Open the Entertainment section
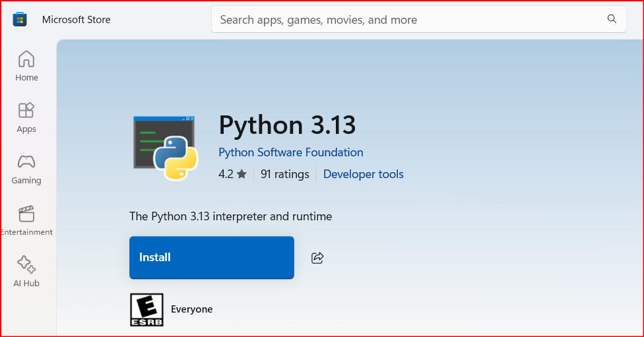Viewport: 644px width, 337px height. pyautogui.click(x=26, y=221)
